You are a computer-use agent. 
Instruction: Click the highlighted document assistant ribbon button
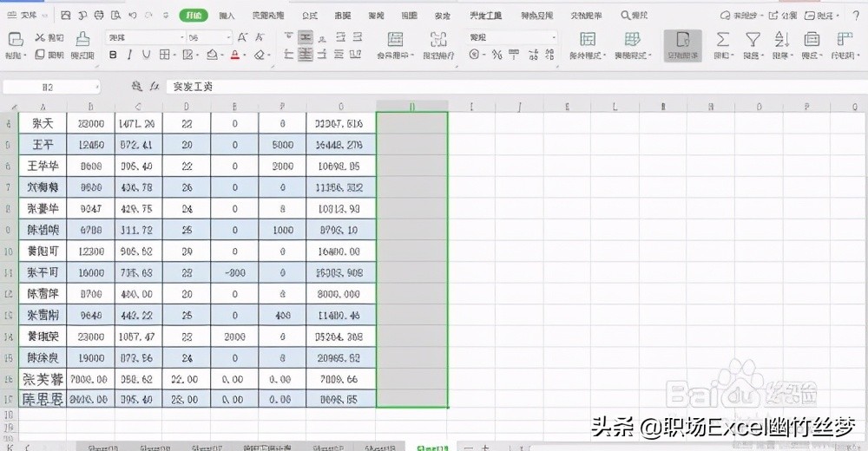(x=682, y=45)
